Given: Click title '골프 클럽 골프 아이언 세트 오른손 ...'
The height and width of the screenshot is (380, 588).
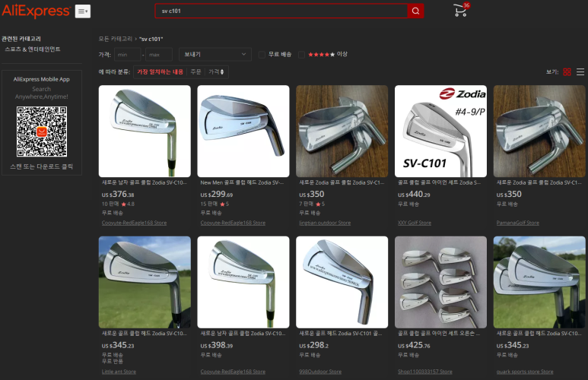Looking at the screenshot, I should click(x=439, y=333).
